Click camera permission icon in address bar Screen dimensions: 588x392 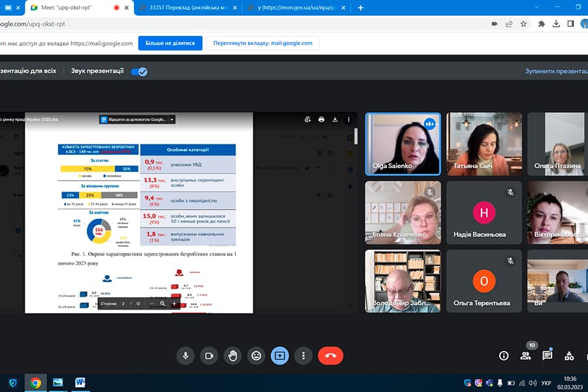tap(495, 24)
